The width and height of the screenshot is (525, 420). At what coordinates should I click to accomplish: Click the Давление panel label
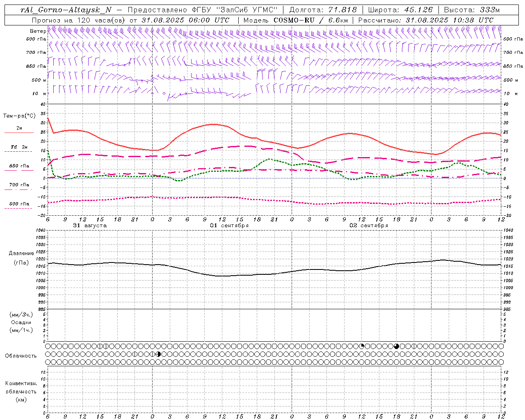pos(21,253)
